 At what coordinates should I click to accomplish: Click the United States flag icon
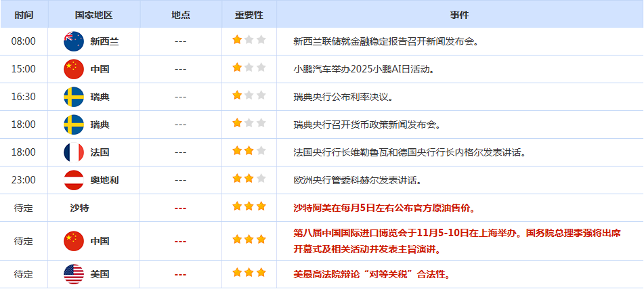click(73, 274)
